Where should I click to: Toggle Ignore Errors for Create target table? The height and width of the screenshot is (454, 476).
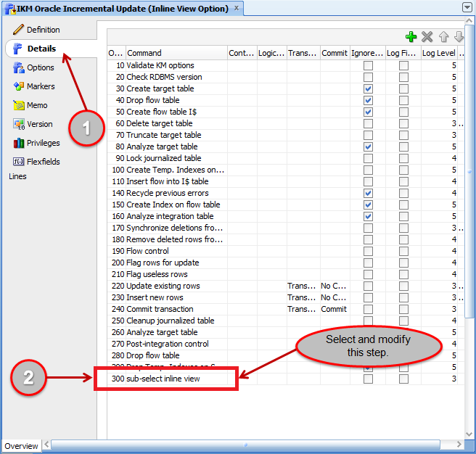click(x=368, y=88)
